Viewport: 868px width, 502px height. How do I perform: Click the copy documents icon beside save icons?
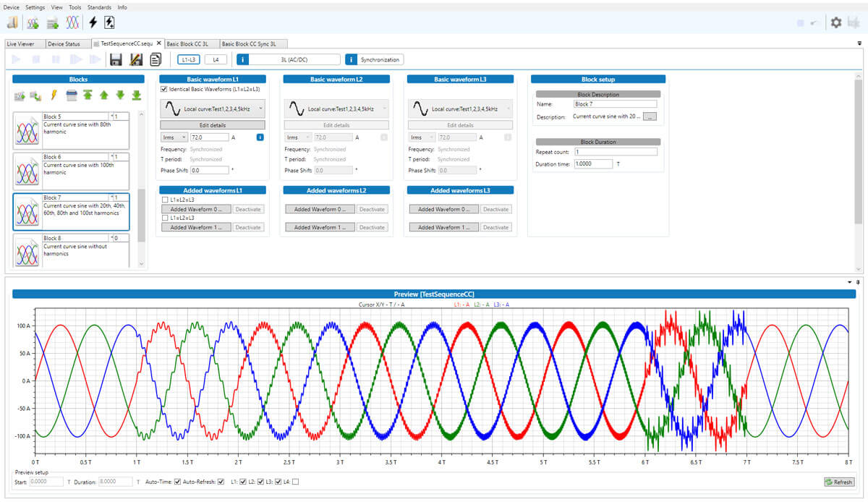point(155,59)
